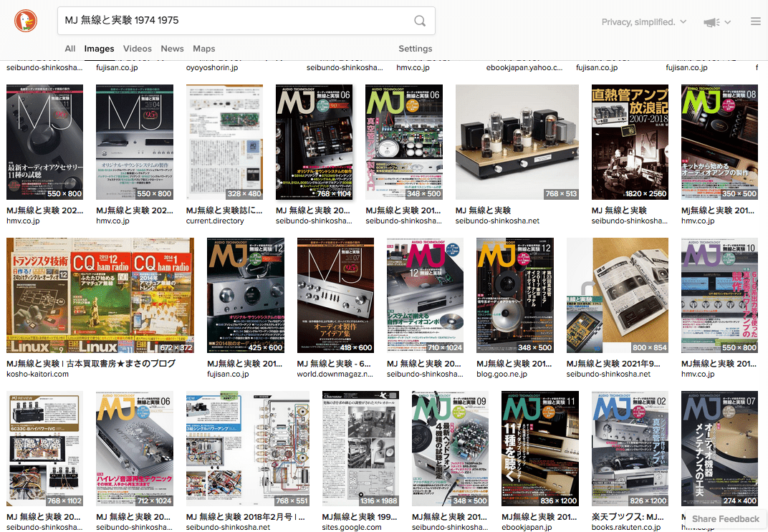Go to the Maps tab

click(203, 49)
